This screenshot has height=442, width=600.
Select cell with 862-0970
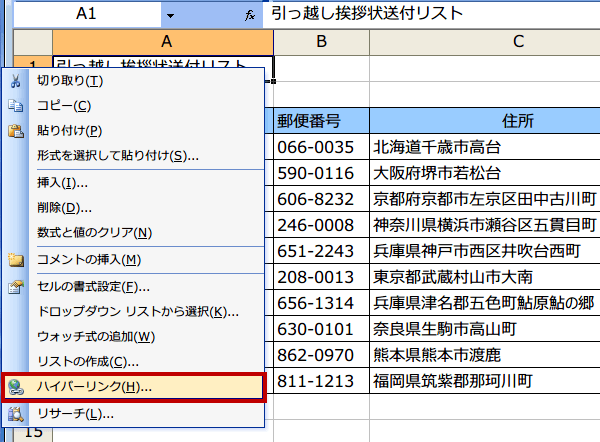pos(321,355)
